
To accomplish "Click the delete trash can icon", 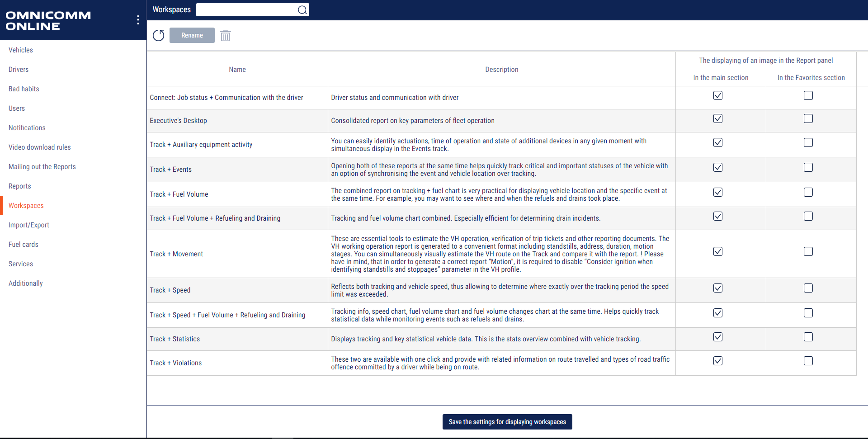I will point(225,35).
